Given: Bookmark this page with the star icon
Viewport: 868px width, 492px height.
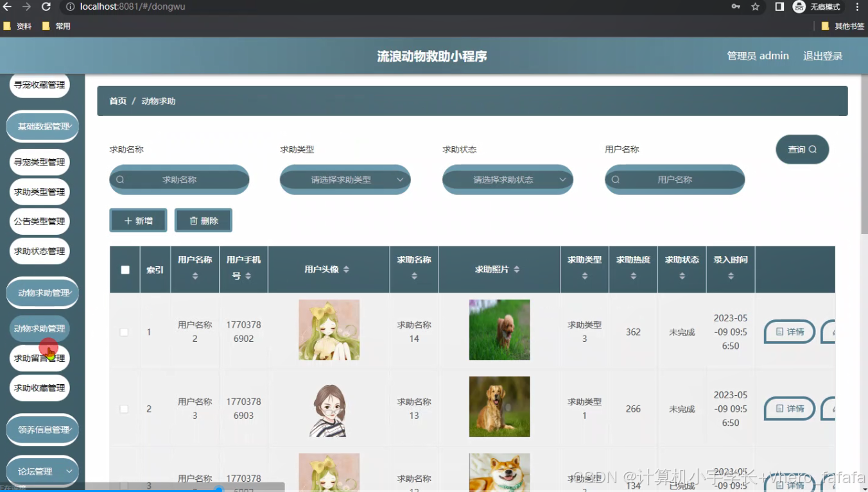Looking at the screenshot, I should 755,7.
